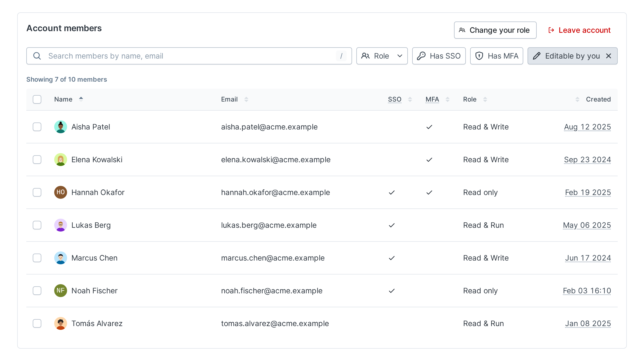Sort by the Role column header
644x361 pixels.
click(470, 99)
